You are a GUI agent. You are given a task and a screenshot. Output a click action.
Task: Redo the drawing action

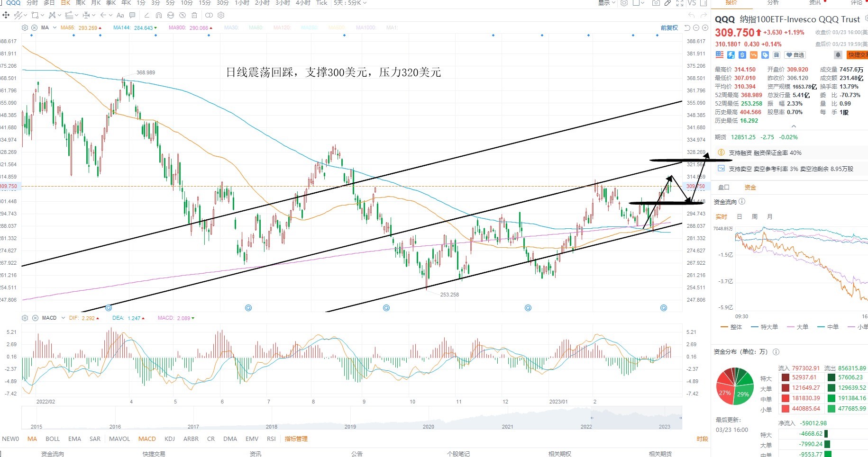[x=704, y=15]
